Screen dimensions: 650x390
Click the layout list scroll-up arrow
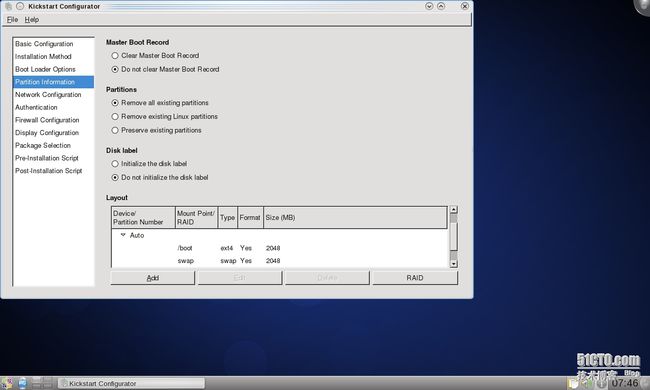(454, 210)
